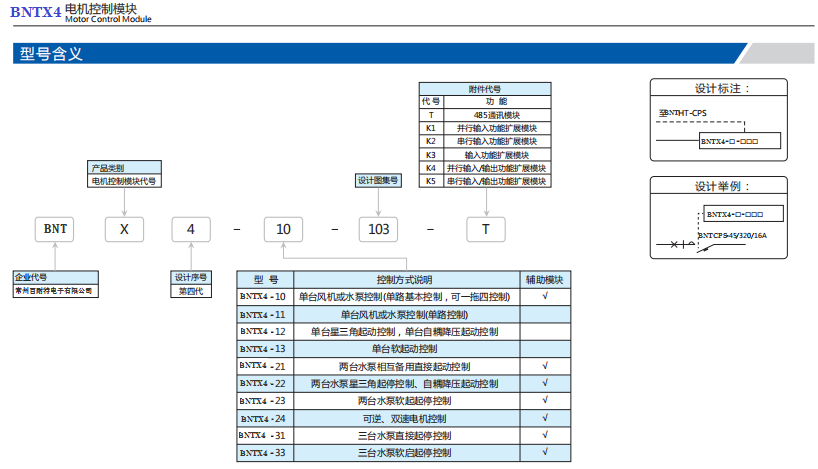Screen dimensions: 818x469
Task: Select the X product category box
Action: [124, 229]
